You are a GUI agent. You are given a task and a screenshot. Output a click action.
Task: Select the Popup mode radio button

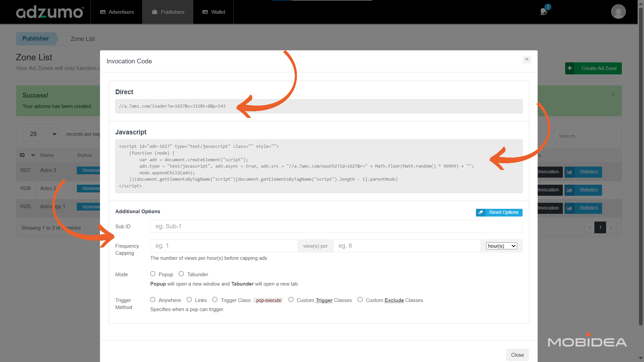pyautogui.click(x=153, y=274)
